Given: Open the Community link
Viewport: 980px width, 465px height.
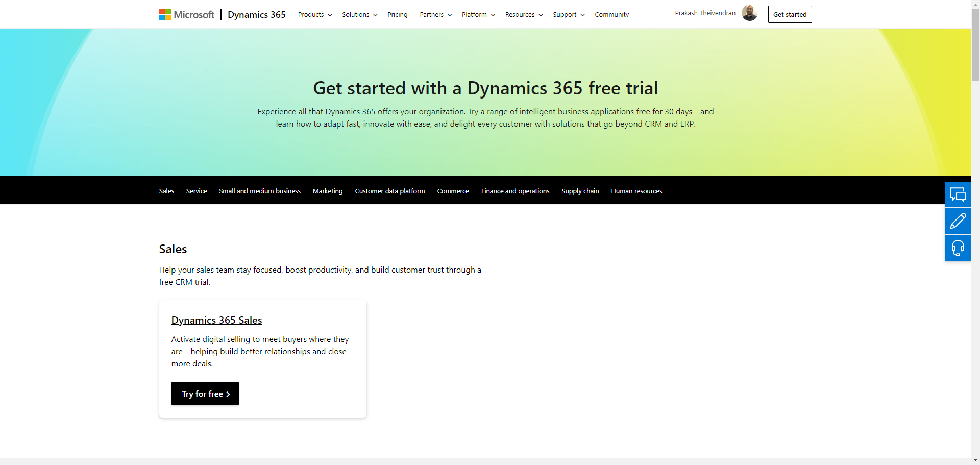Looking at the screenshot, I should tap(611, 15).
